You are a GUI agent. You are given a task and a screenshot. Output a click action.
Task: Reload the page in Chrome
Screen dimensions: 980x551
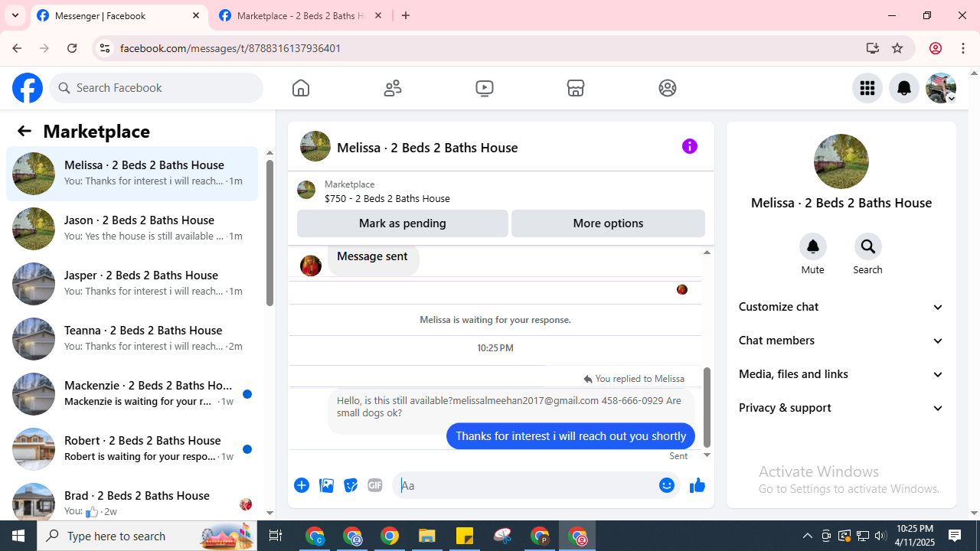click(72, 48)
